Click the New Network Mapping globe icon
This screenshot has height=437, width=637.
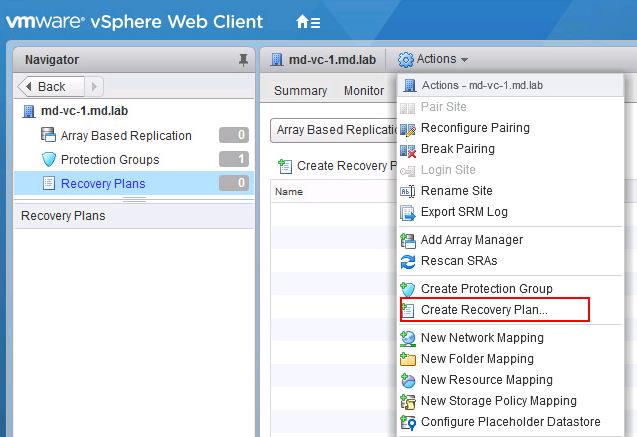[408, 339]
